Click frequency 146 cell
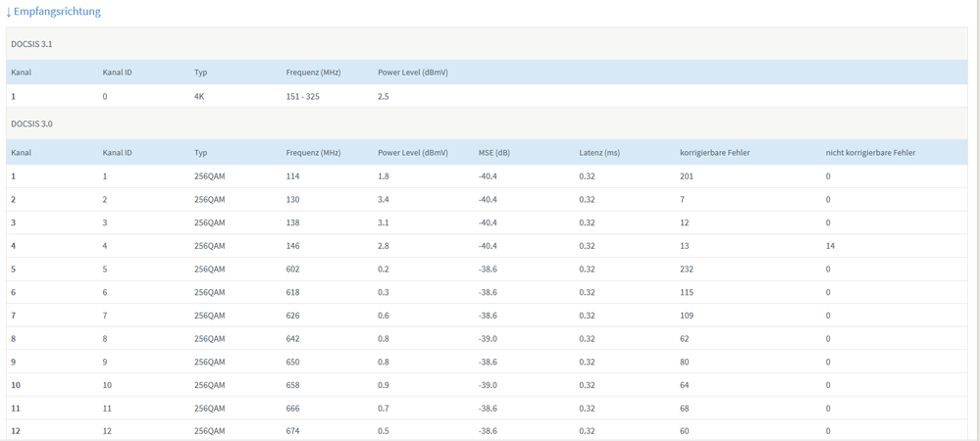Image resolution: width=980 pixels, height=441 pixels. 293,246
